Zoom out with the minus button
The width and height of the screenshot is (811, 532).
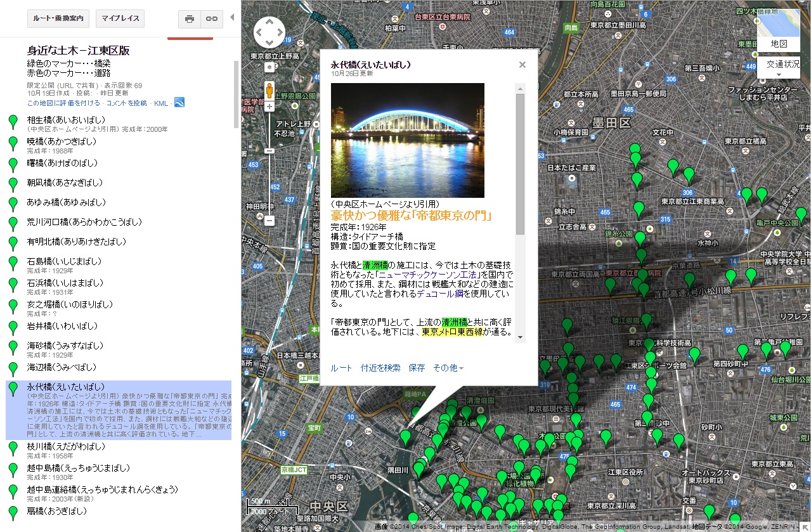coord(269,221)
